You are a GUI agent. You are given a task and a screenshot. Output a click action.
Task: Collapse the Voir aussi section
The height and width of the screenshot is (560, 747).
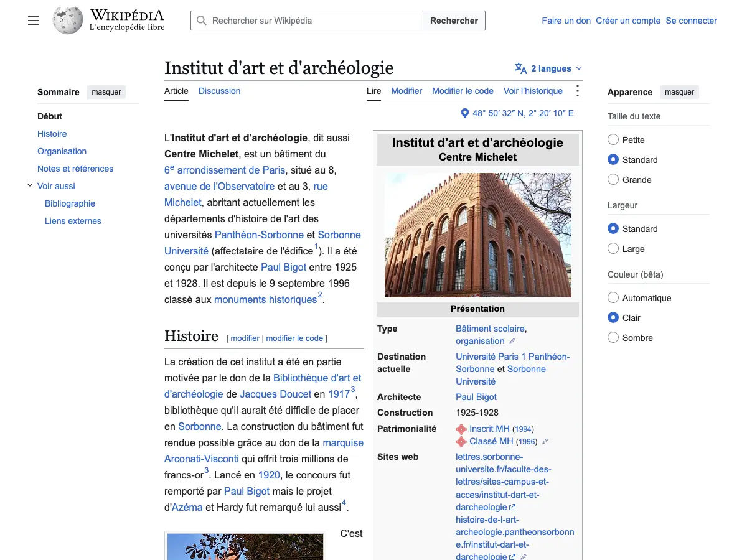30,185
